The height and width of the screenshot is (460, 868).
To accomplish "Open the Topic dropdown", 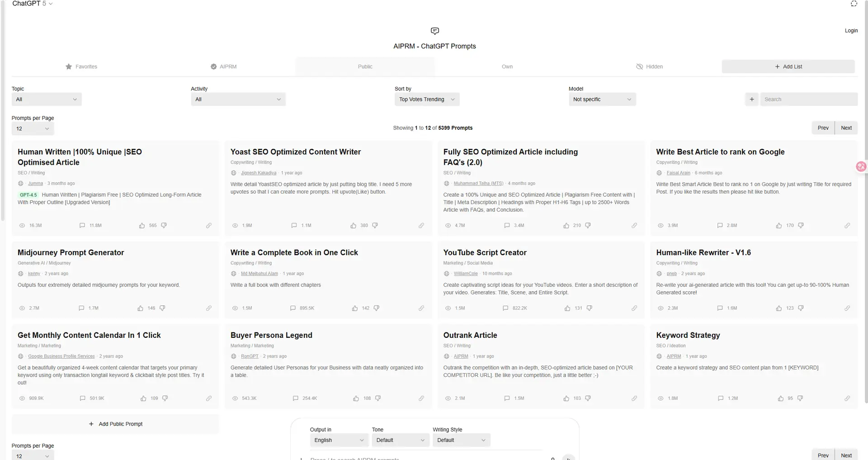I will 47,100.
